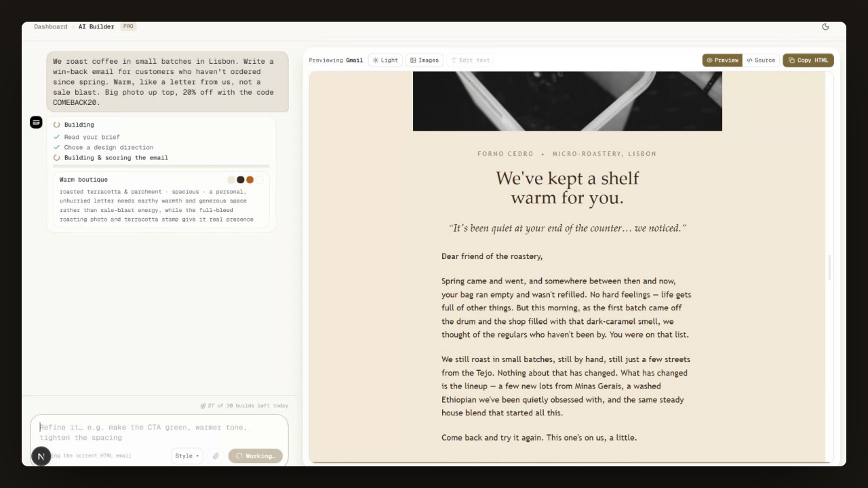868x488 pixels.
Task: Click the Read your brief step
Action: pyautogui.click(x=92, y=137)
